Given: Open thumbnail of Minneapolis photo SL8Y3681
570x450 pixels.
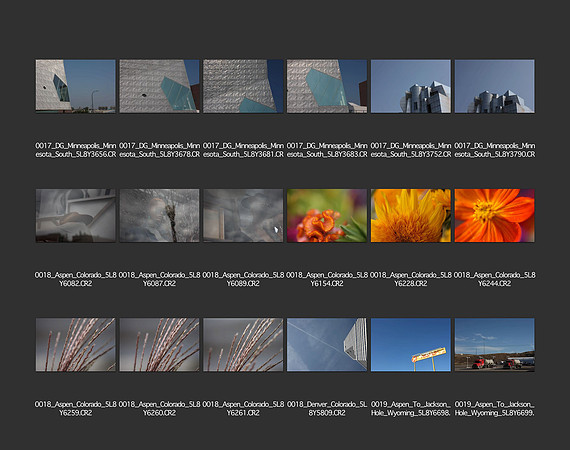Looking at the screenshot, I should pos(243,86).
